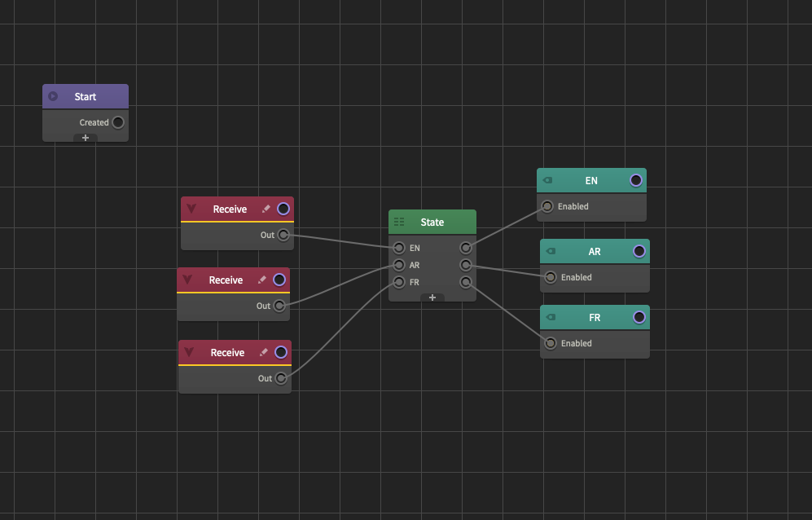Select the funnel icon on the top Receive header
The image size is (812, 520).
tap(191, 209)
